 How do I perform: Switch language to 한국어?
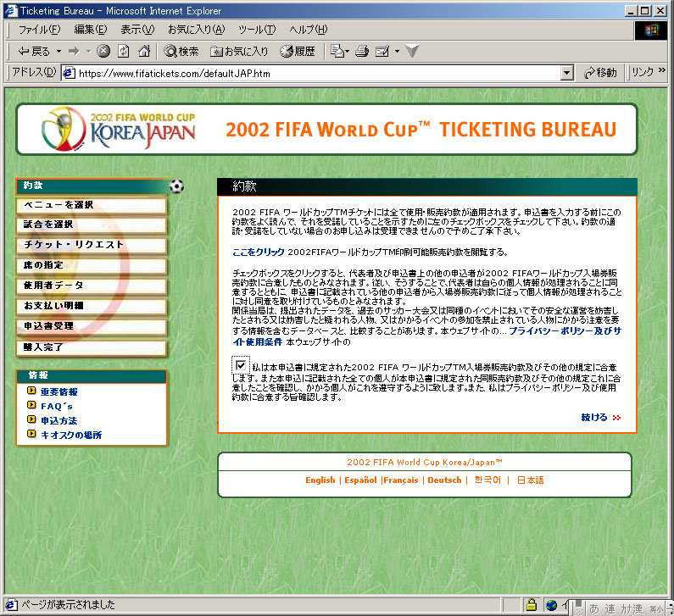tap(487, 480)
